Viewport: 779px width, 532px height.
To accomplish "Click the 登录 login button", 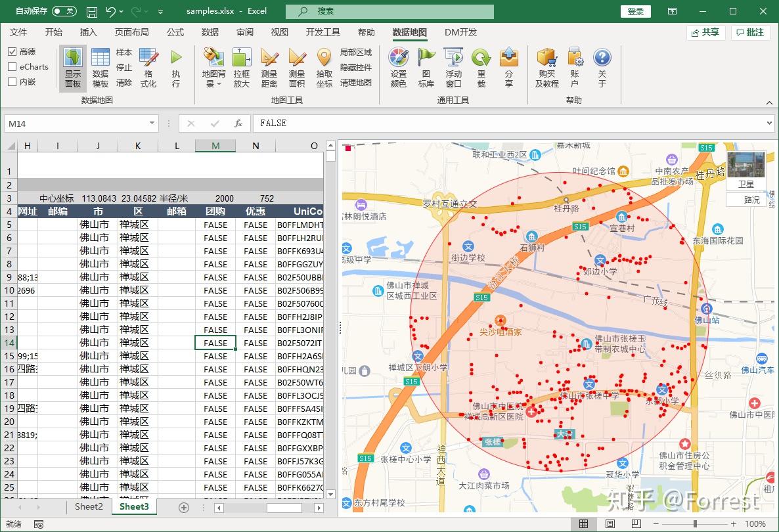I will (635, 11).
